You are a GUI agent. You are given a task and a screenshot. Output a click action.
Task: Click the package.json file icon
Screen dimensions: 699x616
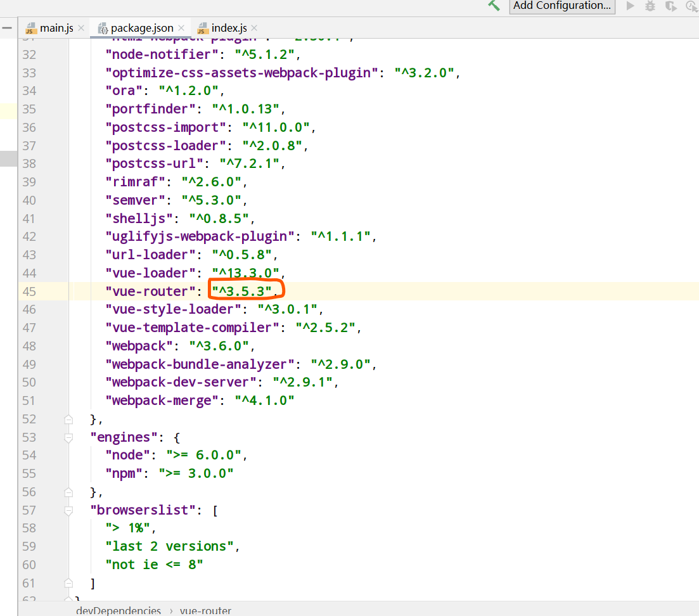click(x=103, y=29)
